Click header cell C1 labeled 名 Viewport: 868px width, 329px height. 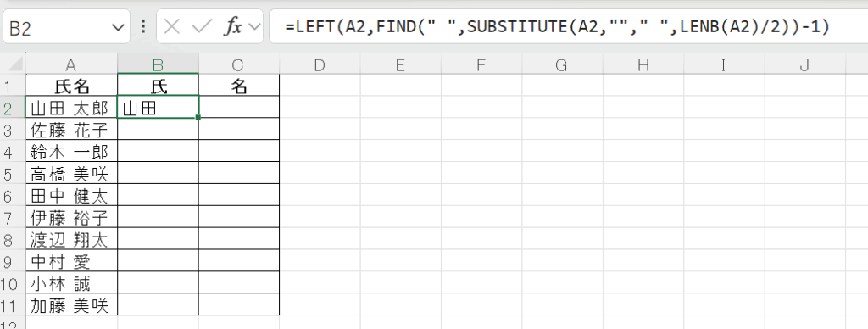238,86
